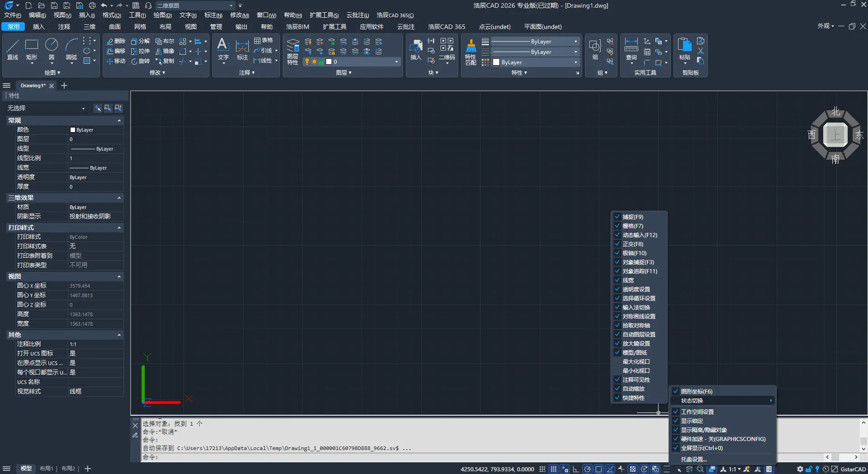Click the ByLayer color swatch dropdown
Image resolution: width=868 pixels, height=474 pixels.
tap(535, 62)
